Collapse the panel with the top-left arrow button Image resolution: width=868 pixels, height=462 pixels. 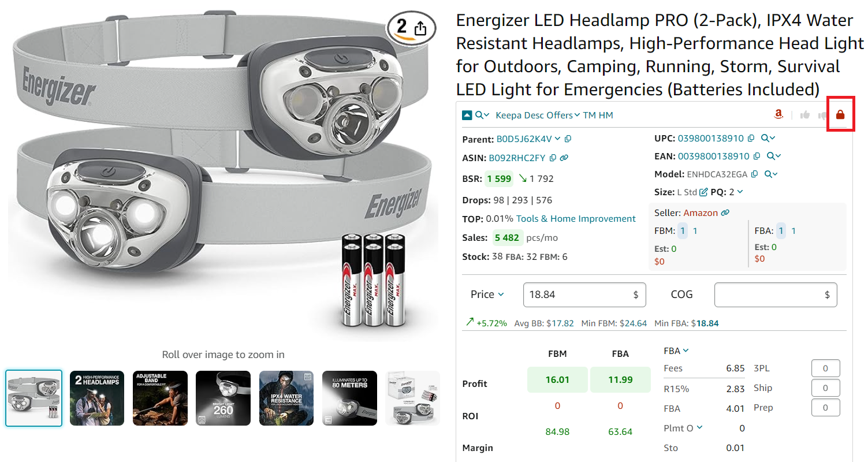click(x=467, y=115)
